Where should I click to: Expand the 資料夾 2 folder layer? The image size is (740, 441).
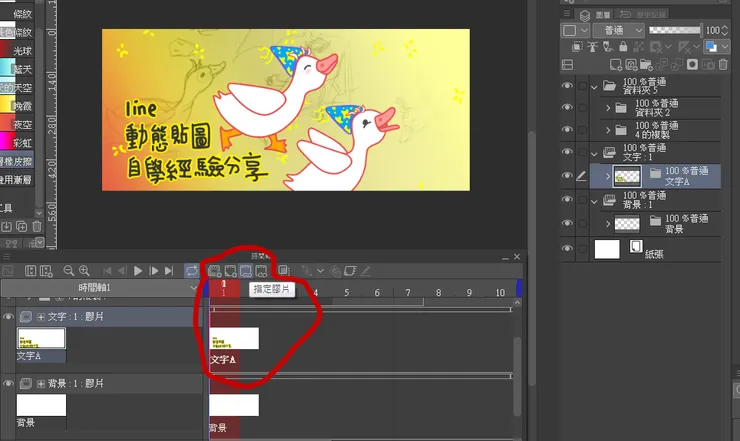608,107
